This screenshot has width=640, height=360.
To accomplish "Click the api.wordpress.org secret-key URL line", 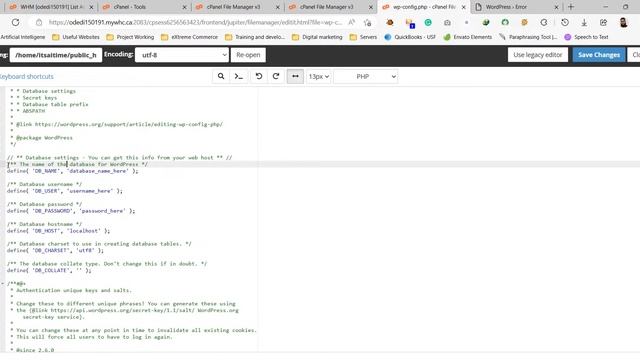I will [x=124, y=311].
